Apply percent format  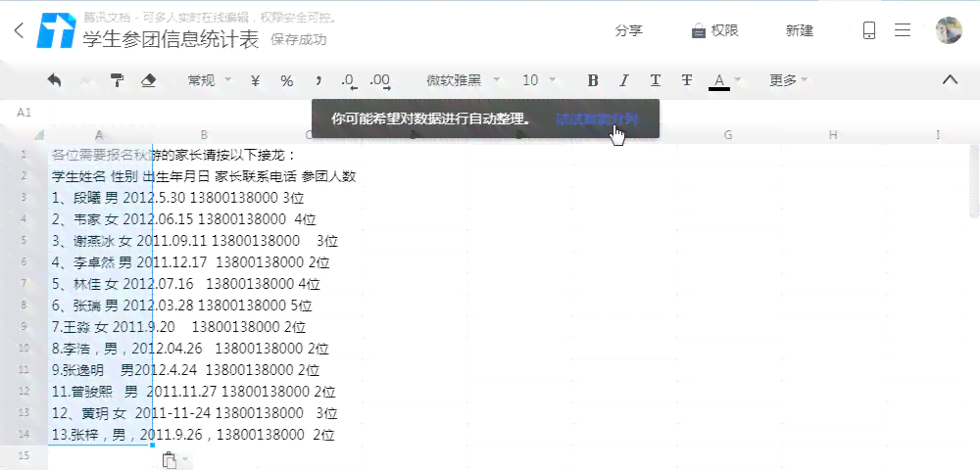tap(287, 80)
